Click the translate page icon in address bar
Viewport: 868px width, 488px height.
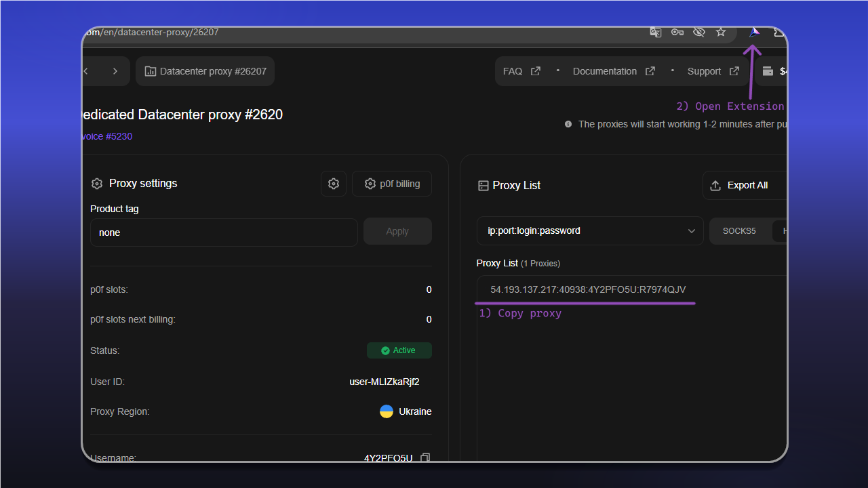(x=656, y=32)
